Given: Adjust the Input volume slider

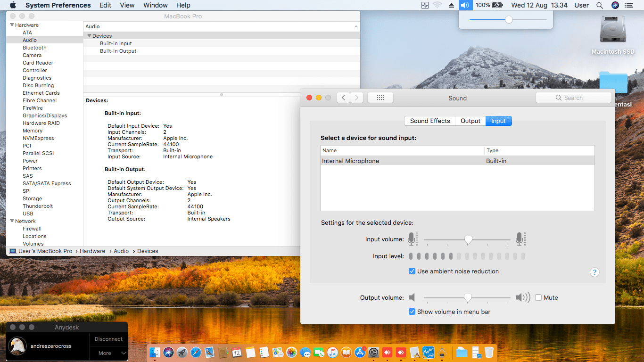Looking at the screenshot, I should 468,240.
